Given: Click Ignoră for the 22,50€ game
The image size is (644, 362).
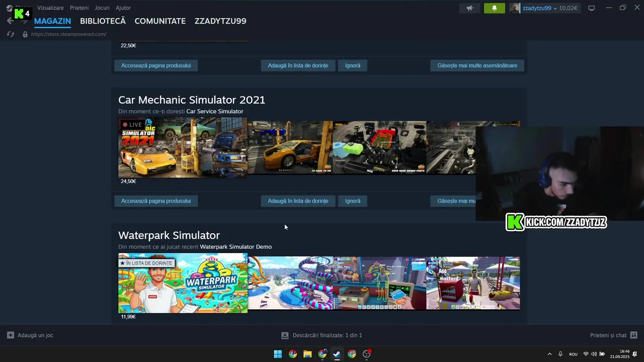Looking at the screenshot, I should click(x=353, y=65).
